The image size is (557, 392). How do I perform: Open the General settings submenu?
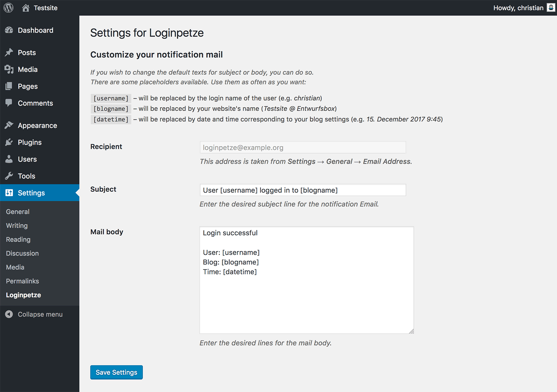18,212
